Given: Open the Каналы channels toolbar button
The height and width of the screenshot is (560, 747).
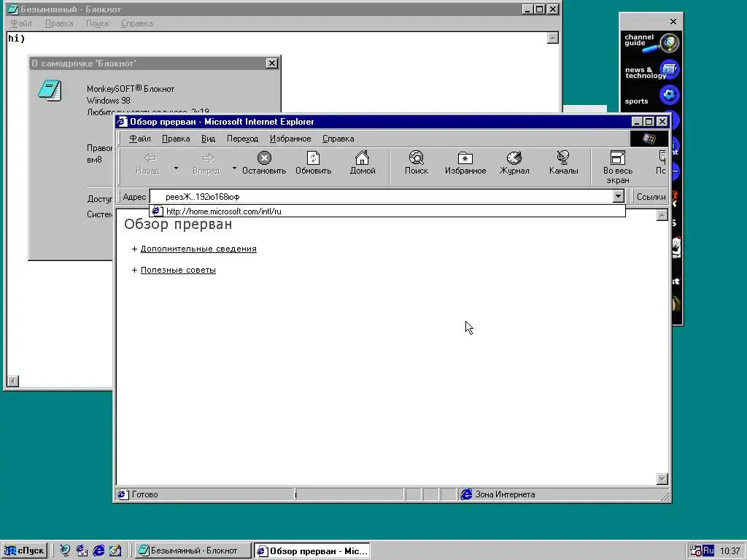Looking at the screenshot, I should click(563, 163).
